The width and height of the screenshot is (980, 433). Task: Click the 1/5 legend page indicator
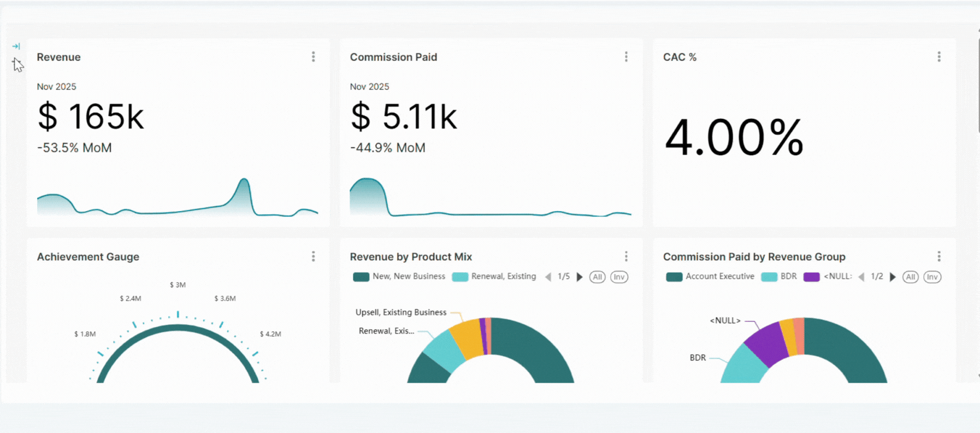pyautogui.click(x=564, y=277)
